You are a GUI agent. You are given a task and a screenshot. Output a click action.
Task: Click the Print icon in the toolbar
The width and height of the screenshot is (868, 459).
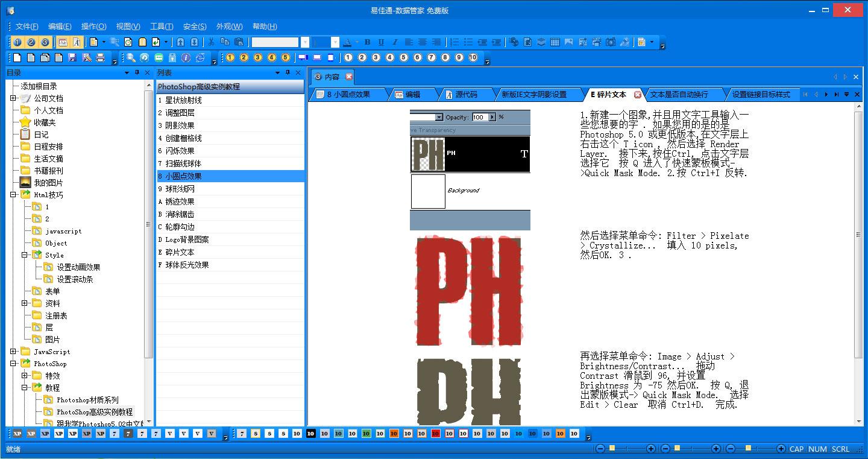[x=100, y=58]
